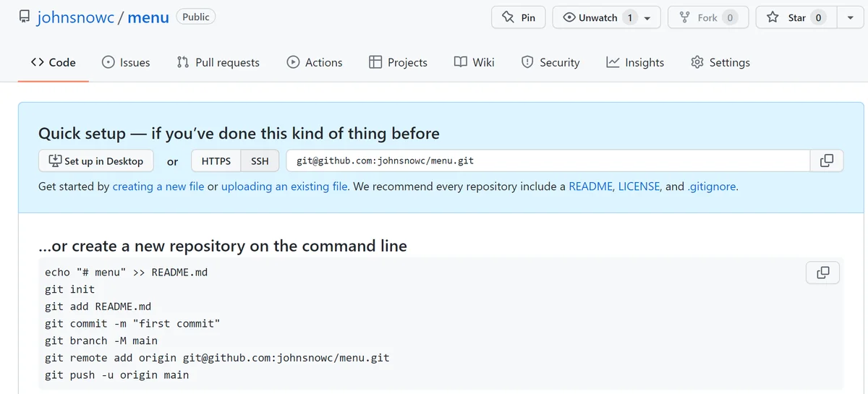Click the git init command line

click(70, 289)
